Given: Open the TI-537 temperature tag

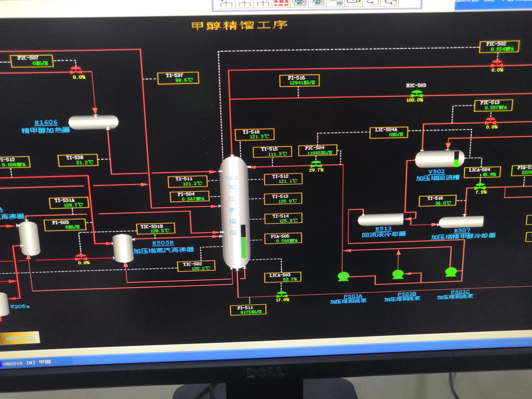Looking at the screenshot, I should tap(178, 78).
